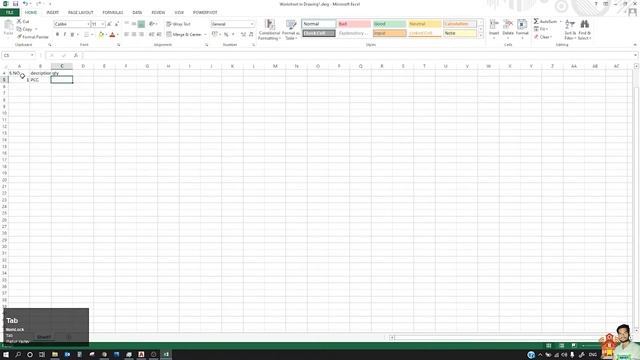
Task: Switch to Page Layout view in status bar
Action: point(561,346)
